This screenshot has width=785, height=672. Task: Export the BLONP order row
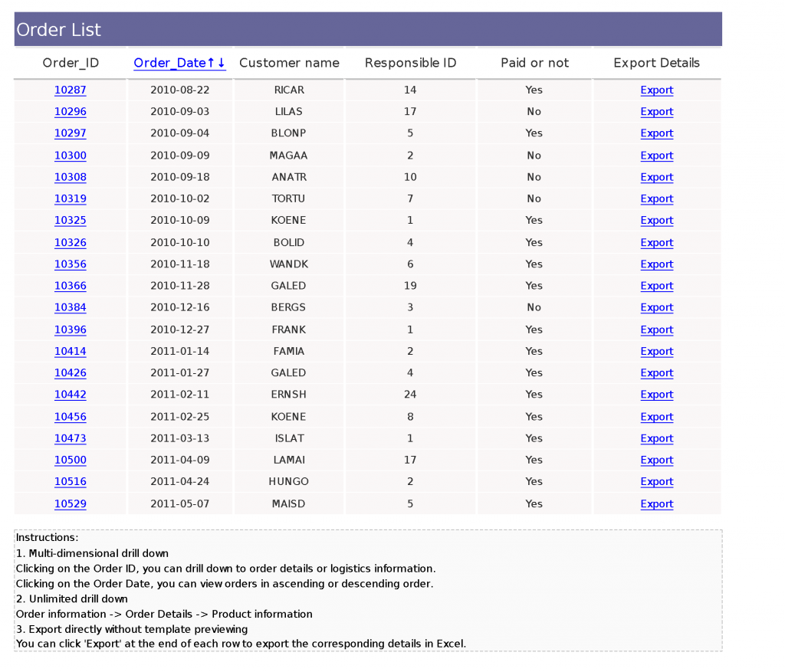pyautogui.click(x=657, y=133)
